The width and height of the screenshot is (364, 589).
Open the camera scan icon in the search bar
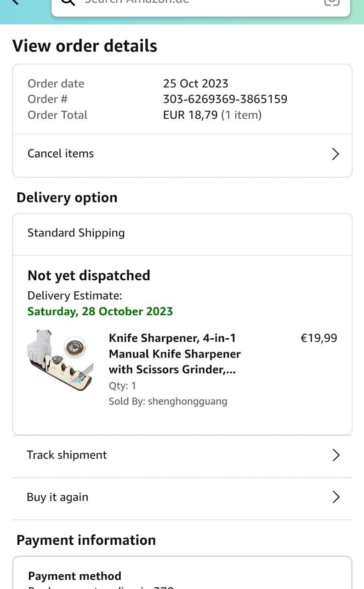pos(331,2)
